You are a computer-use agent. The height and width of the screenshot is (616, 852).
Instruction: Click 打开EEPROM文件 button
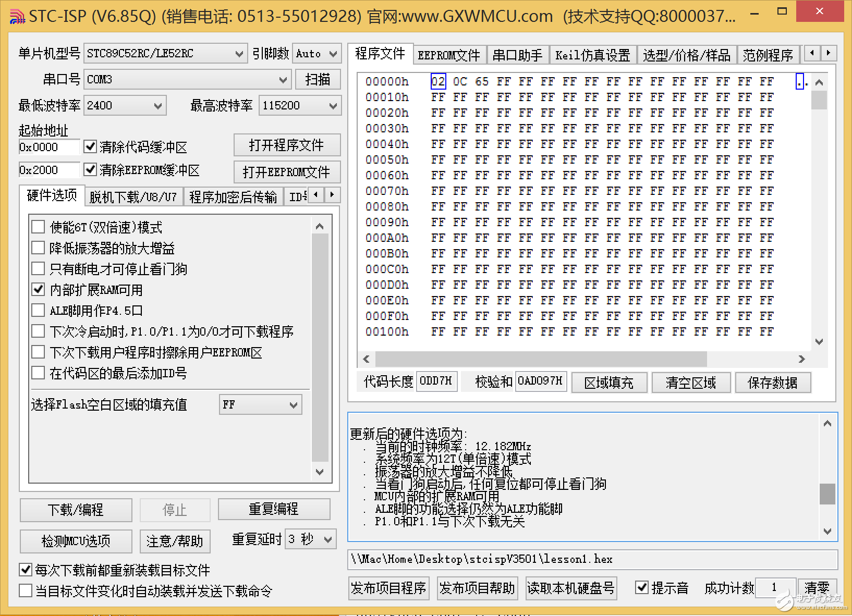(x=287, y=172)
